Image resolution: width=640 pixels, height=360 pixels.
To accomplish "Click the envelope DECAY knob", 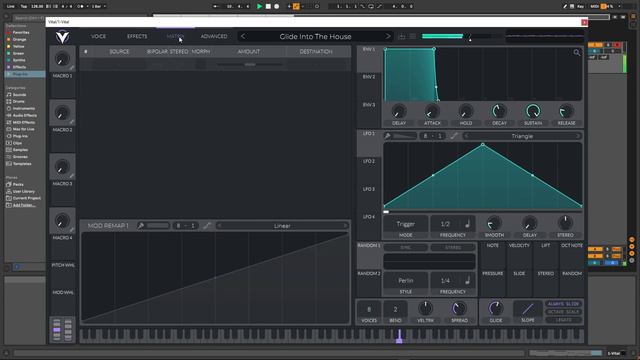I will [499, 111].
